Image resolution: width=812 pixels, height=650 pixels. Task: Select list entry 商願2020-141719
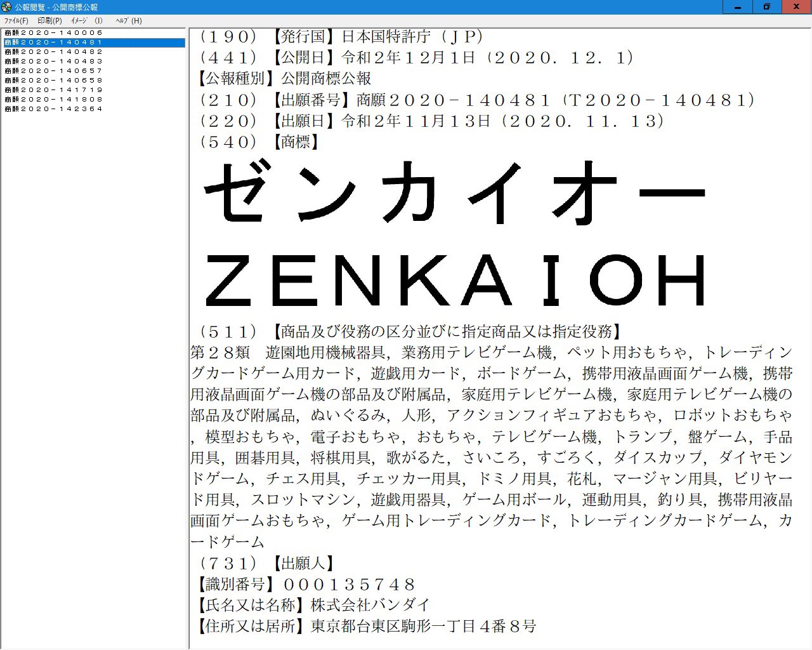[53, 90]
